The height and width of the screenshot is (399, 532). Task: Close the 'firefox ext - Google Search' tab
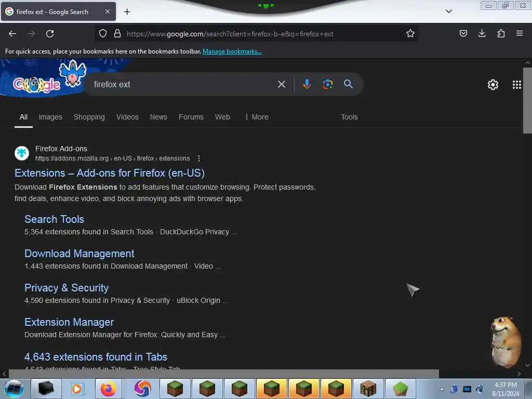108,11
